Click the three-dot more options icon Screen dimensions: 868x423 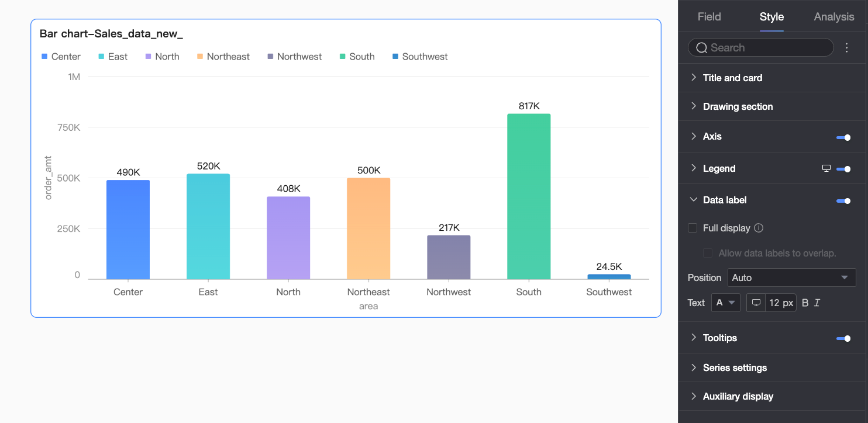click(846, 48)
